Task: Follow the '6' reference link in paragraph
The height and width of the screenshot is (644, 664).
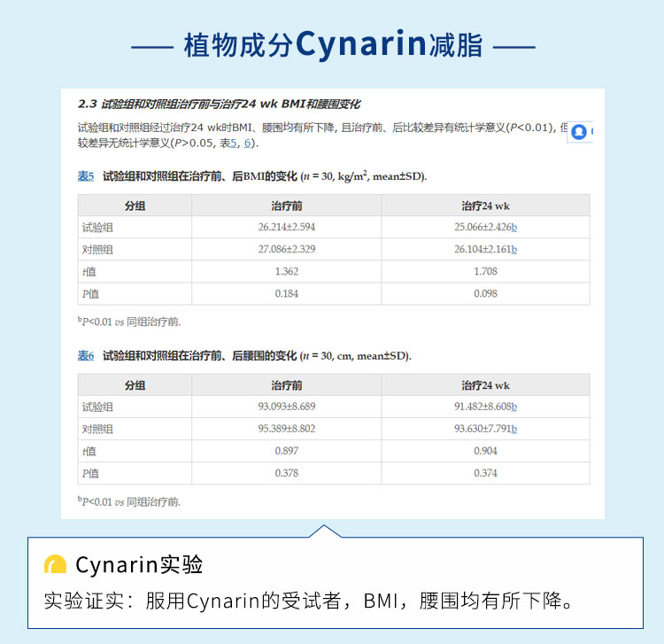Action: click(247, 144)
